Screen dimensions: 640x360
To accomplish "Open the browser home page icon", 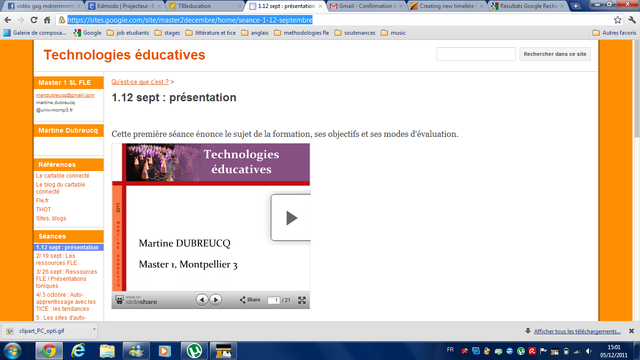I will (47, 20).
